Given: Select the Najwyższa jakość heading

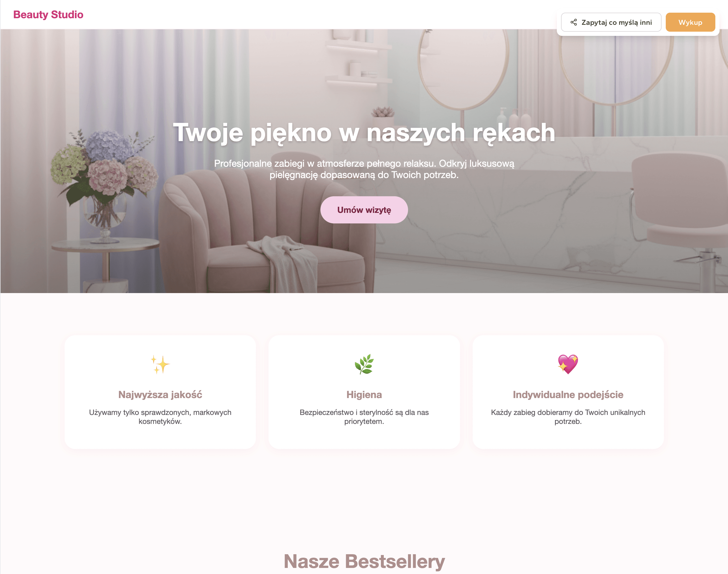Looking at the screenshot, I should tap(160, 395).
